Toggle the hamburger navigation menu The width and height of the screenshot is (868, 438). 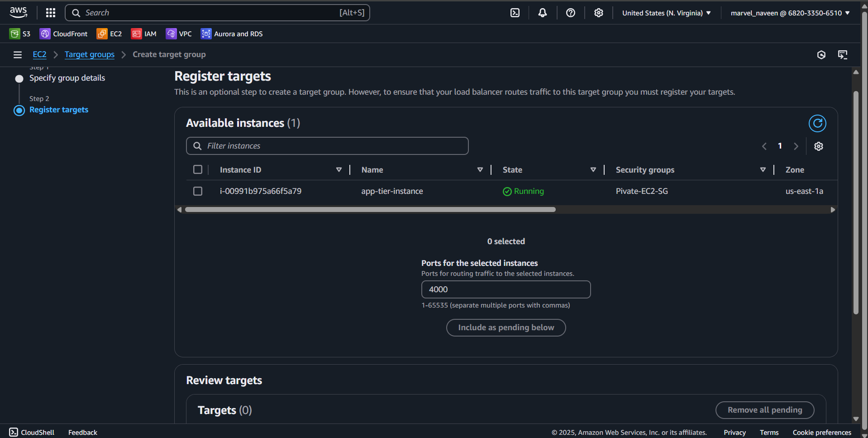point(18,55)
